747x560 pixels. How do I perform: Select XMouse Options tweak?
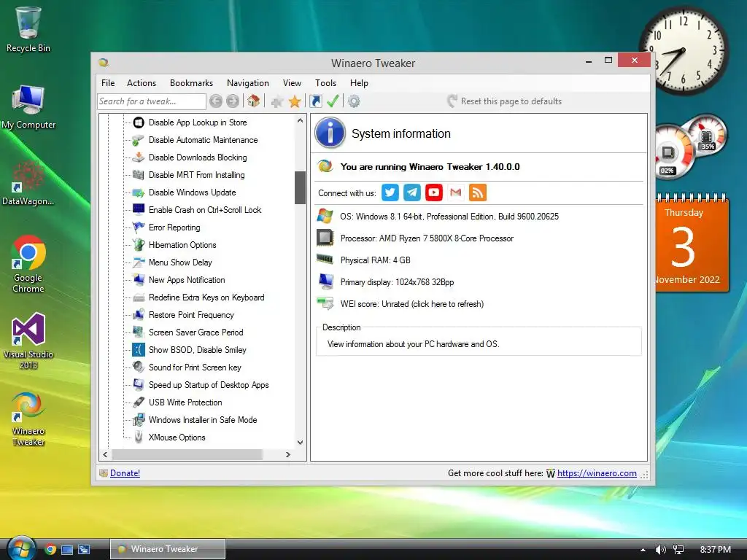[x=177, y=437]
